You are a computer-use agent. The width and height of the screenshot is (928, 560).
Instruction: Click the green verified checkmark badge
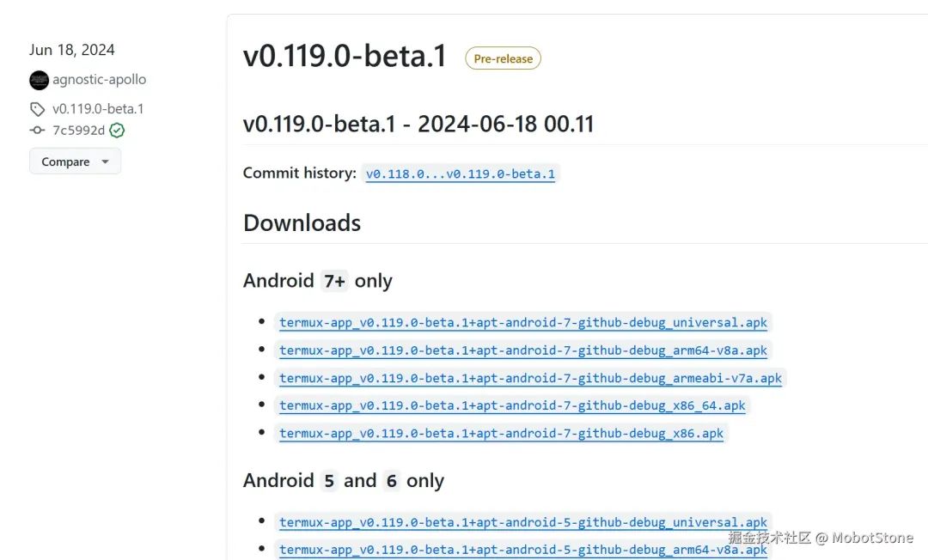tap(117, 130)
